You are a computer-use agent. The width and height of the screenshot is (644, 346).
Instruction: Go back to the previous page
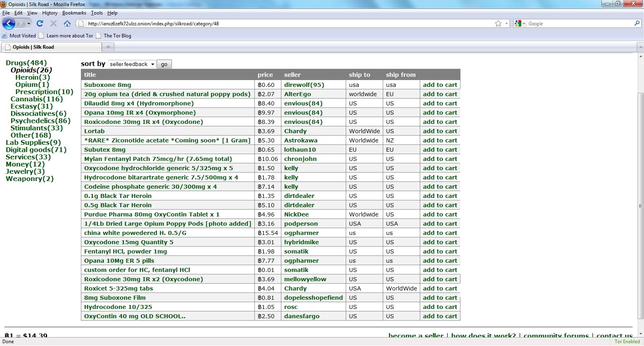click(9, 23)
